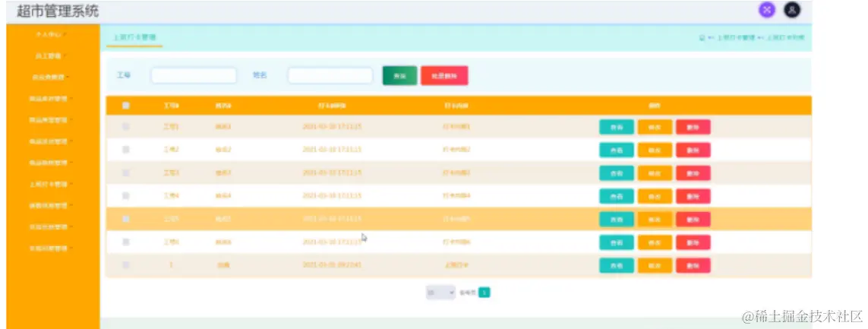Click 修改 for row 工号6

point(655,242)
